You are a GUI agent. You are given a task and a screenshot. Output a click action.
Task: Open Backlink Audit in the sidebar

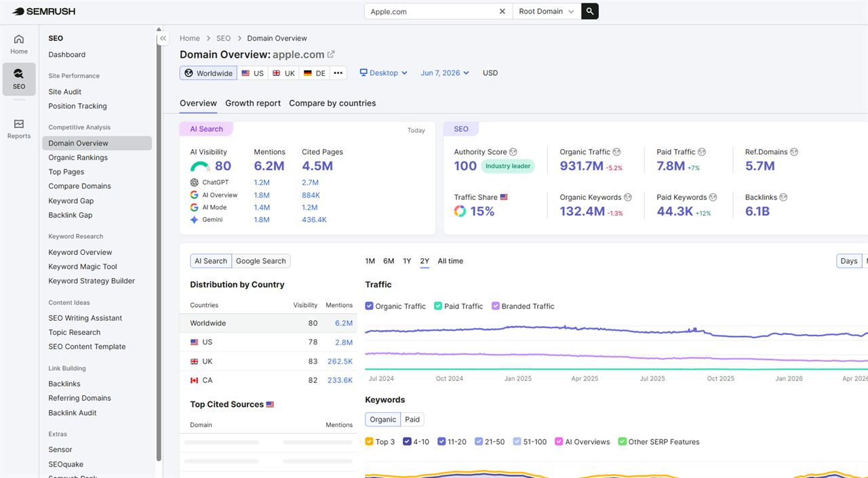(x=73, y=413)
